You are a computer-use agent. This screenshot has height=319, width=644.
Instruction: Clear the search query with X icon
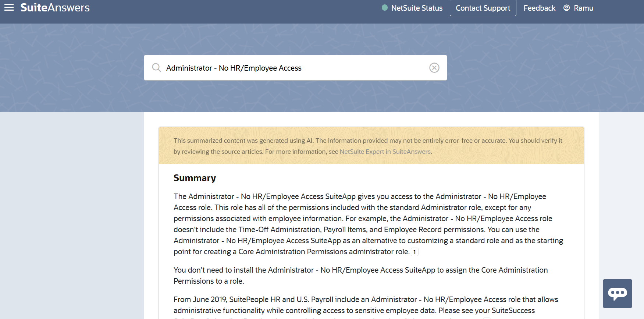434,68
